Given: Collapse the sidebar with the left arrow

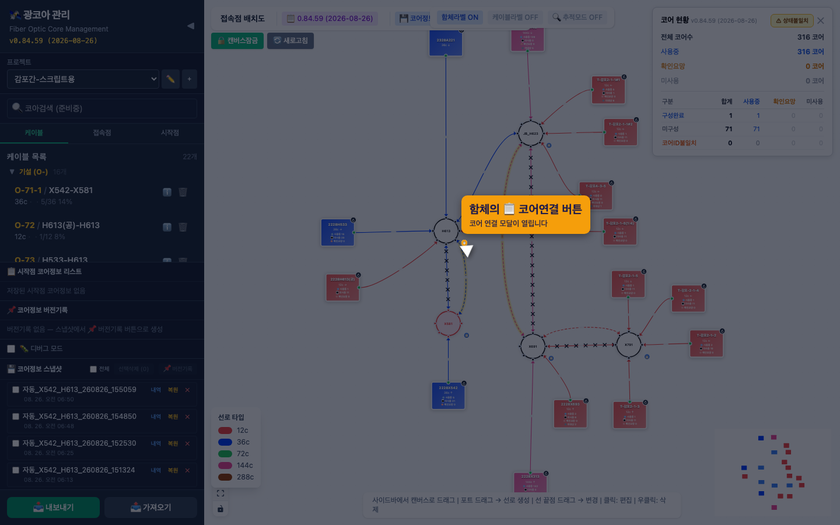Looking at the screenshot, I should (x=191, y=26).
